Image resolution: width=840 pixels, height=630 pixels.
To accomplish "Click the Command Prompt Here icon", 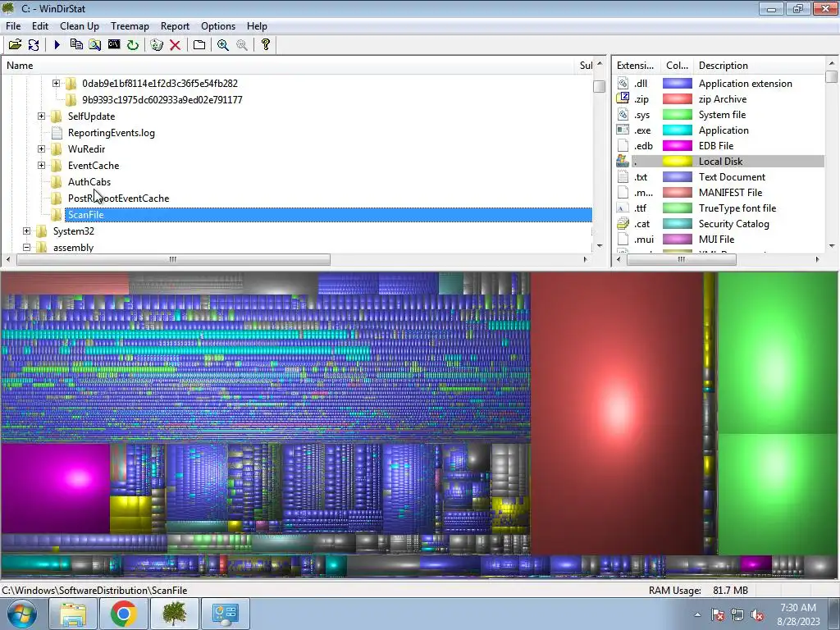I will [x=113, y=44].
